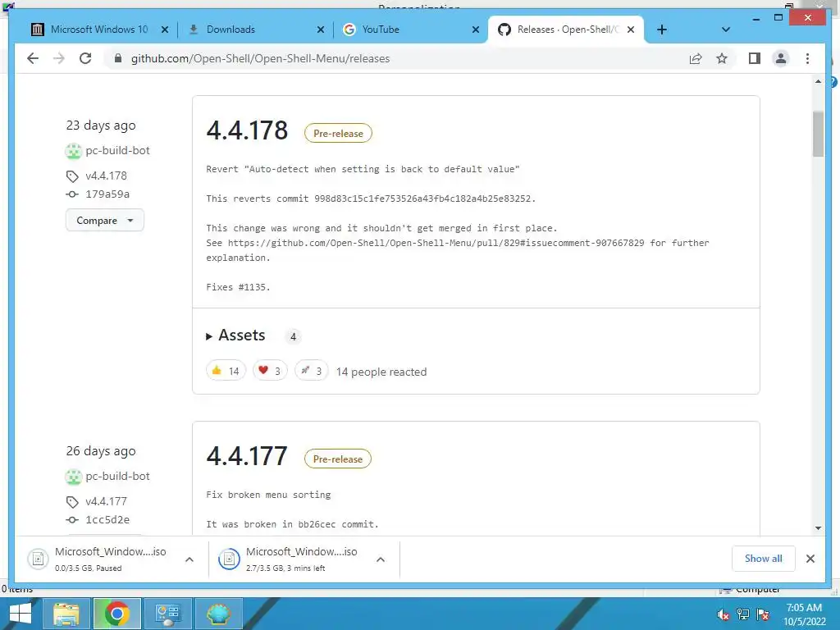Screen dimensions: 840x630
Task: Go back to previous page
Action: 33,58
